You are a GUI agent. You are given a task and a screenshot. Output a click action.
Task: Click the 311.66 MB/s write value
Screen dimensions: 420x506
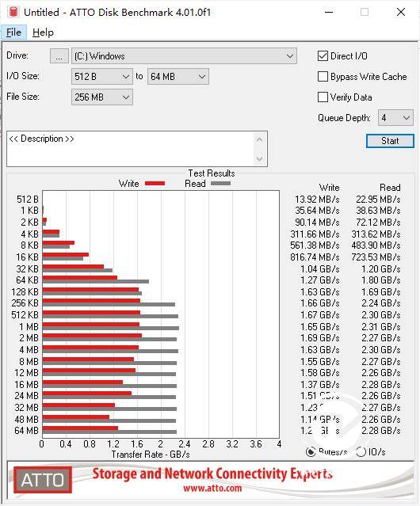click(x=315, y=234)
